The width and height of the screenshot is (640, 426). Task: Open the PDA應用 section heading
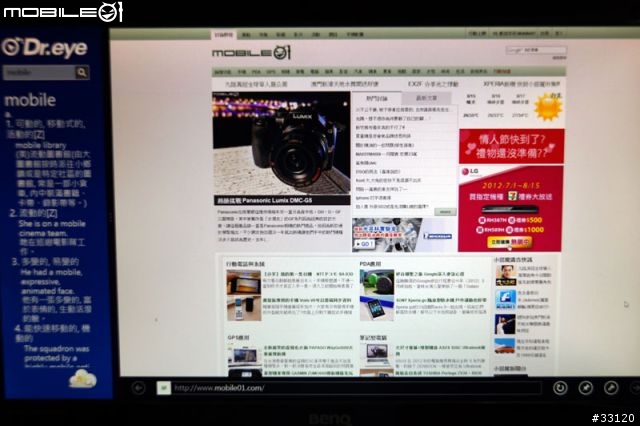click(370, 264)
